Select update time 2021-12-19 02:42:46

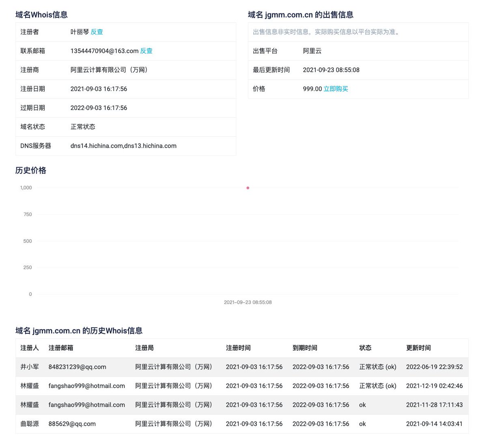434,386
